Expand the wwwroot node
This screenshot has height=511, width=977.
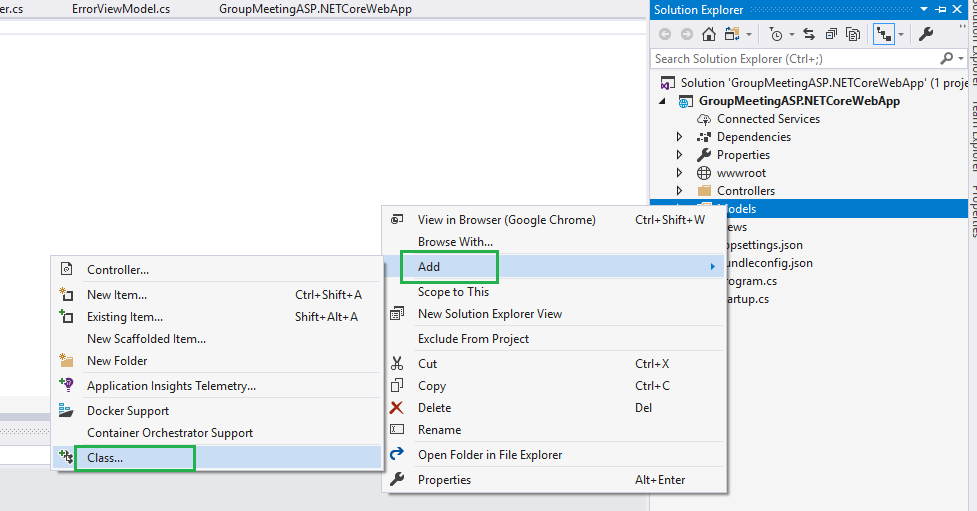[680, 173]
